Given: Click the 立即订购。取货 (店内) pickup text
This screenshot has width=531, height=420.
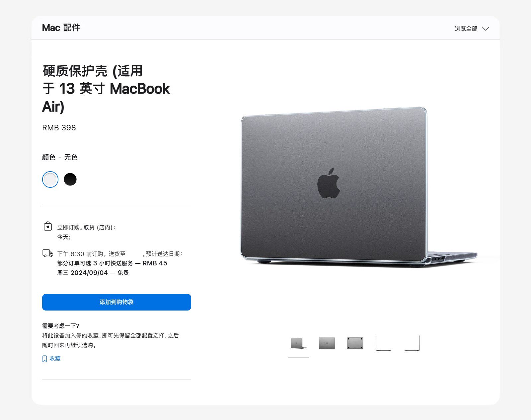Looking at the screenshot, I should point(86,227).
